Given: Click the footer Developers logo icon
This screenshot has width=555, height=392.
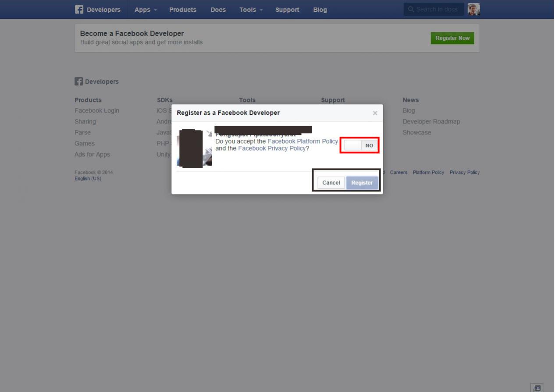Looking at the screenshot, I should point(78,81).
